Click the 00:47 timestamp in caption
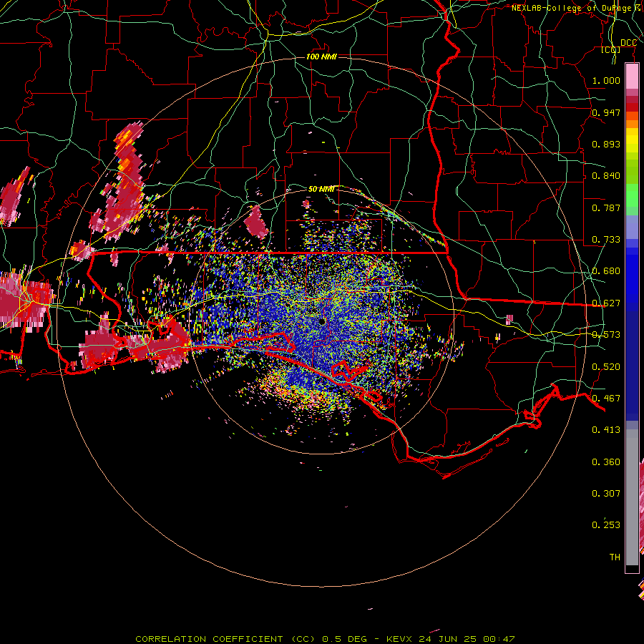The width and height of the screenshot is (644, 644). click(499, 639)
